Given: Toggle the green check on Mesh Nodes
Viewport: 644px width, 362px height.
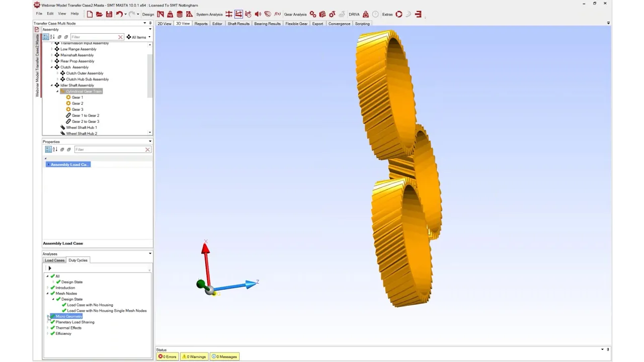Looking at the screenshot, I should coord(52,293).
